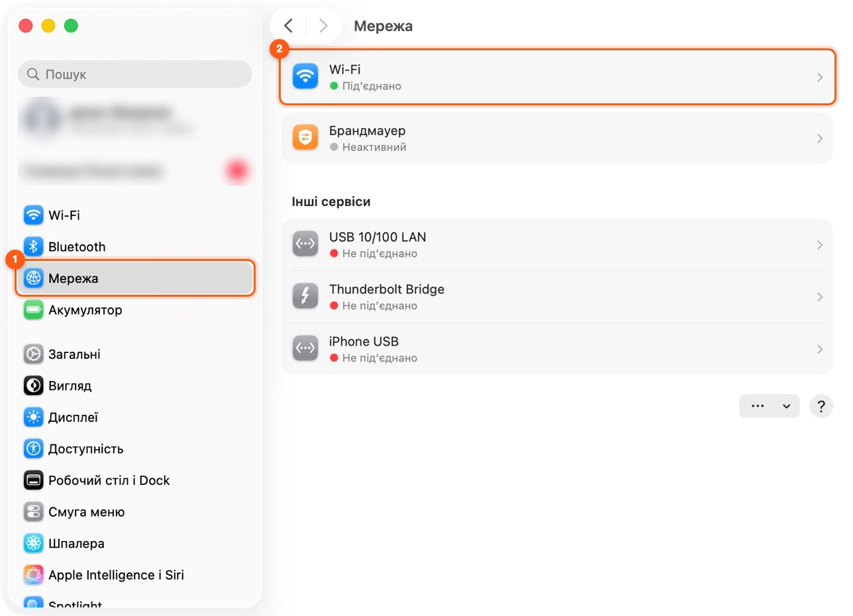Open Смуга меню settings
Viewport: 853px width, 616px height.
click(x=135, y=512)
